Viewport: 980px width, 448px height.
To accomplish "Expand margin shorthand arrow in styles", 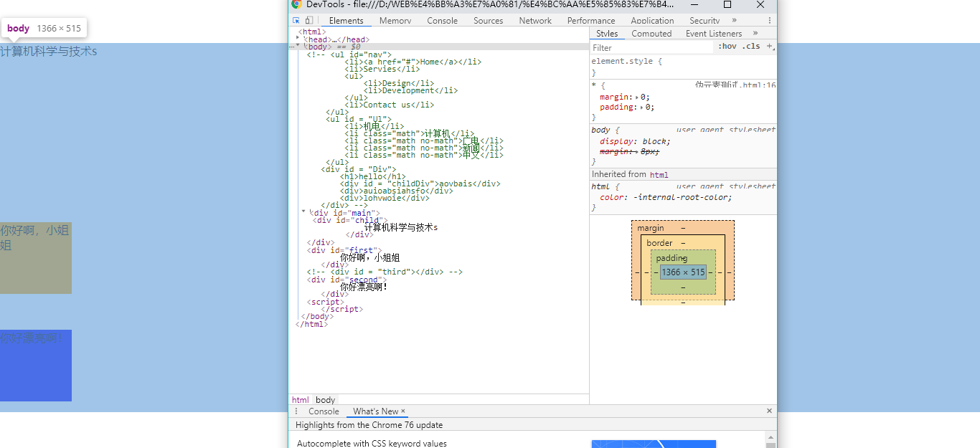I will coord(637,97).
